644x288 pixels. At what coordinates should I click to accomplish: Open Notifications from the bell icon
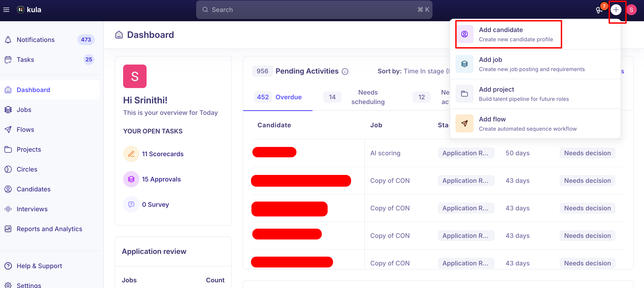point(8,39)
